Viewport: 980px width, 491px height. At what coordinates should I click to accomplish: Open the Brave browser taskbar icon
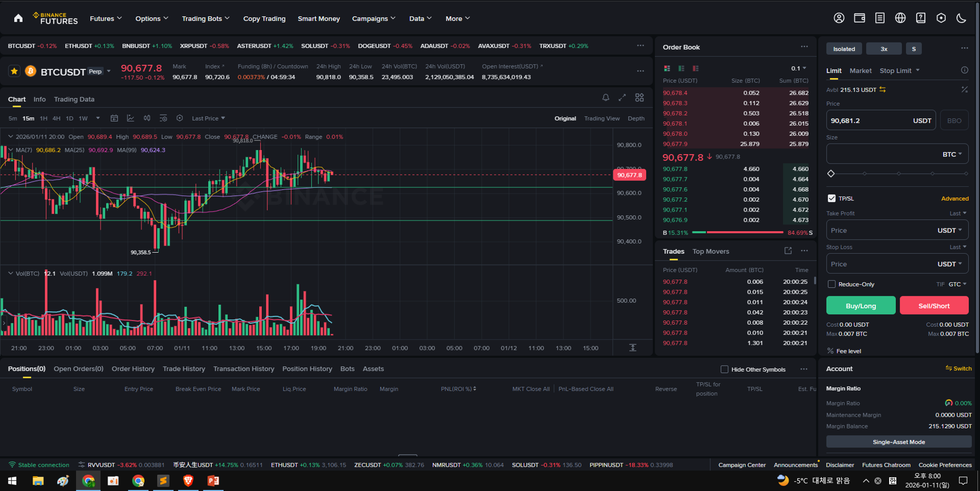[188, 480]
